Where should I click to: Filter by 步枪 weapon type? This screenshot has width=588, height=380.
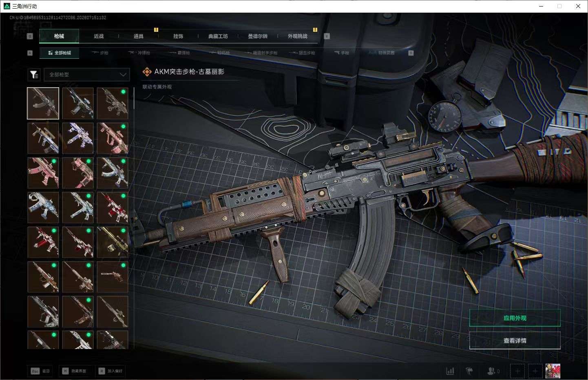coord(100,53)
